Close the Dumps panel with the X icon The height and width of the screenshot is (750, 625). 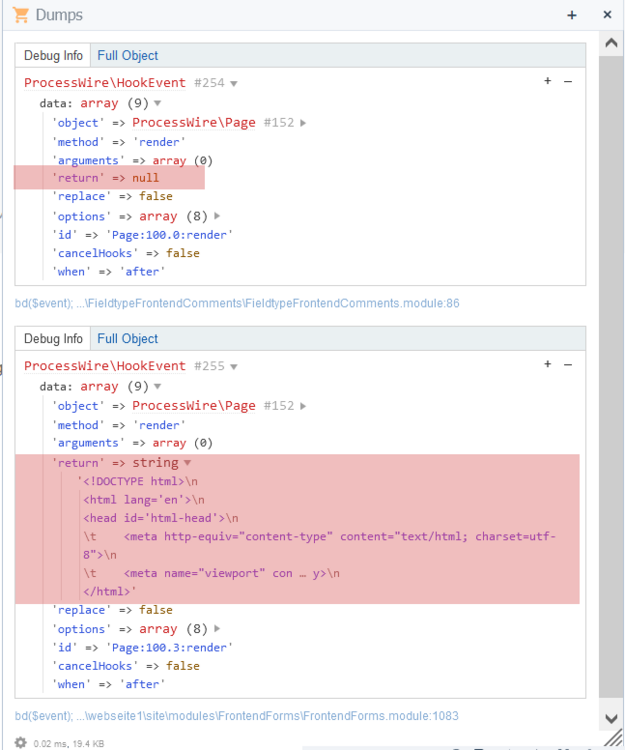click(x=607, y=15)
